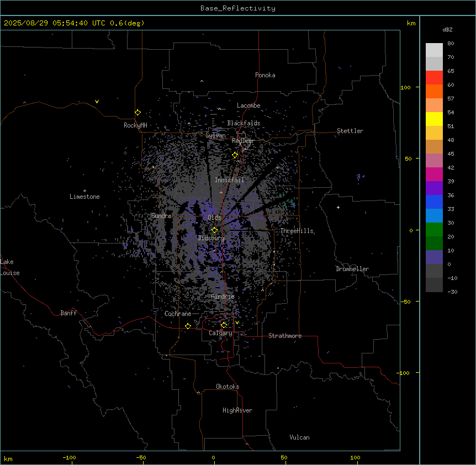Click the pink swatch between 45 and 42

[x=434, y=160]
